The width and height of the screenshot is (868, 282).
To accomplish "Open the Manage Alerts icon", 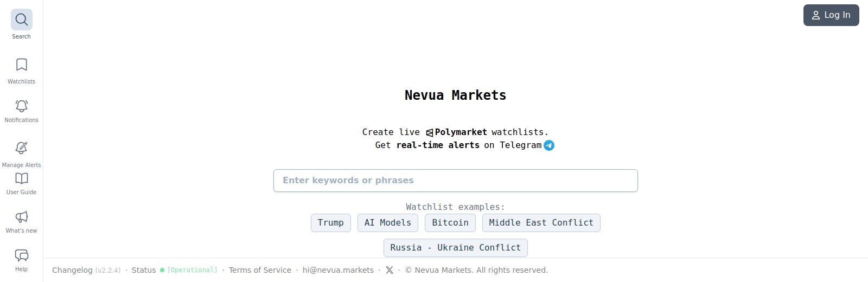I will coord(22,148).
